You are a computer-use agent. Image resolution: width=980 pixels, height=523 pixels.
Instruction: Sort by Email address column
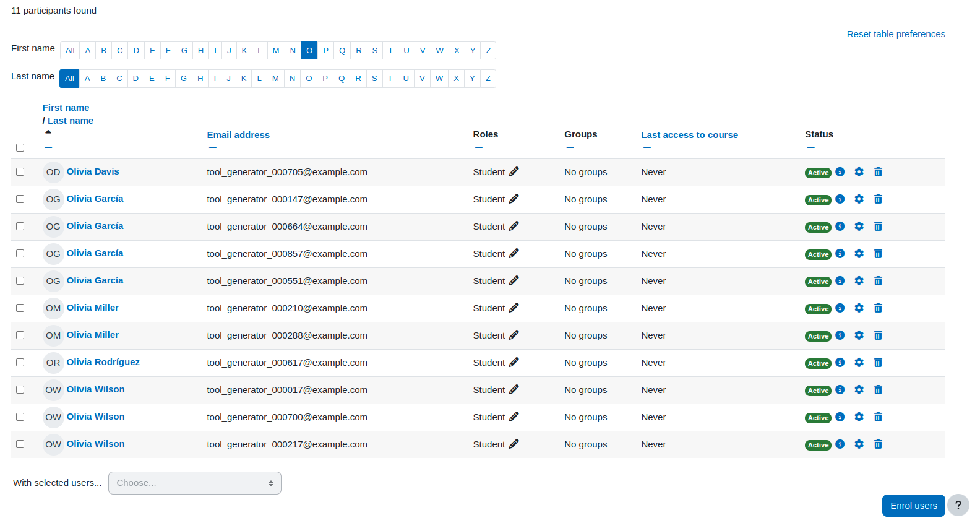238,134
